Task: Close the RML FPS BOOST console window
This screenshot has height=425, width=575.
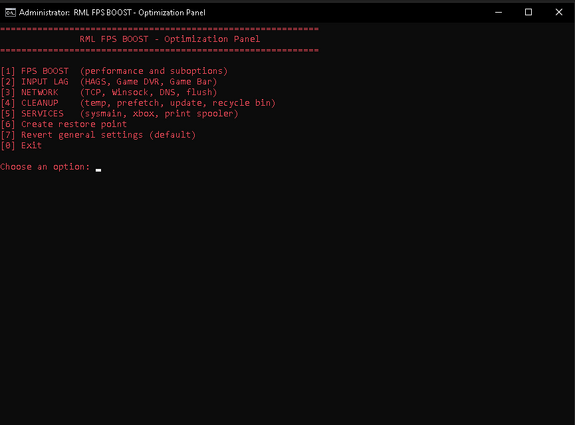Action: [x=558, y=12]
